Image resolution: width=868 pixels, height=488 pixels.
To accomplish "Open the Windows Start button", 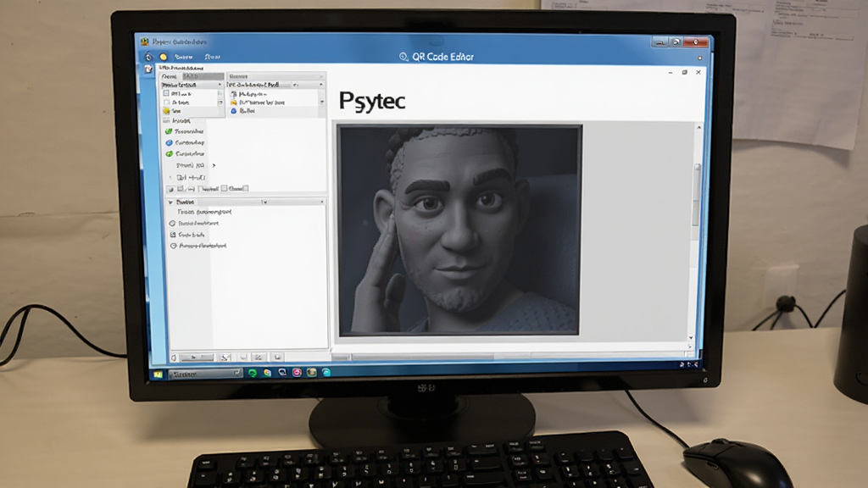I will [x=158, y=374].
